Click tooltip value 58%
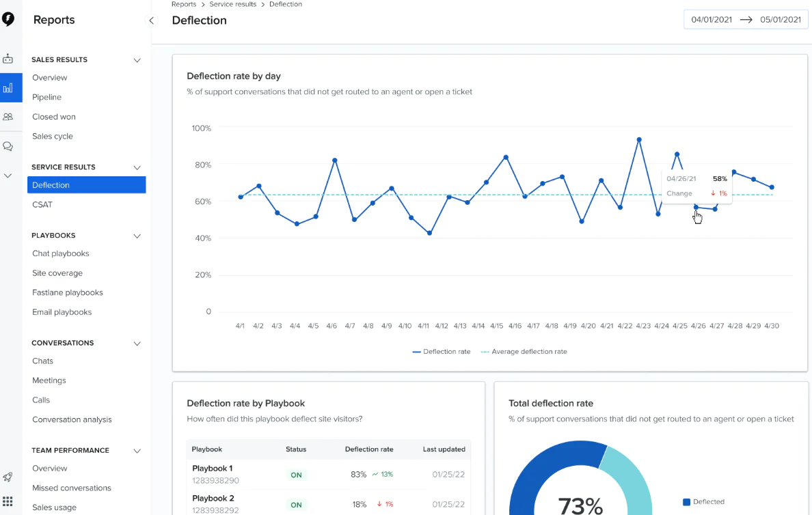This screenshot has width=812, height=515. pyautogui.click(x=720, y=179)
